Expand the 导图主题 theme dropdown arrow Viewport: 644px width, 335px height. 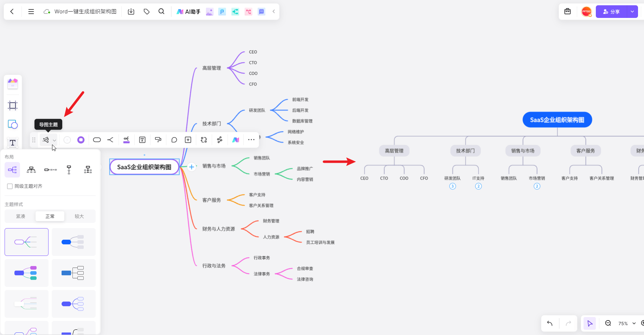[54, 140]
